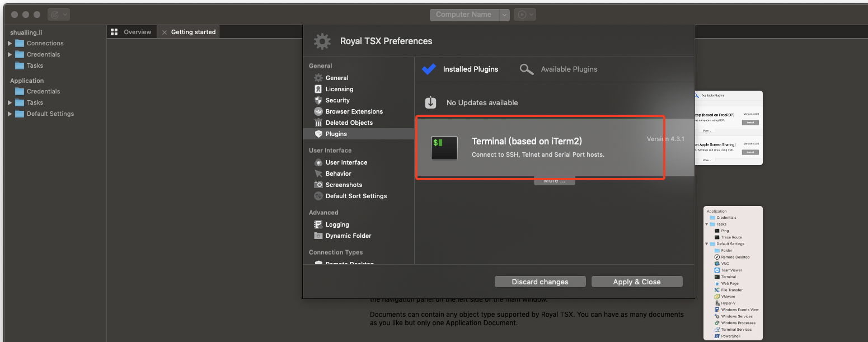Open the Application tree screenshot thumbnail
The width and height of the screenshot is (868, 342).
tap(733, 273)
